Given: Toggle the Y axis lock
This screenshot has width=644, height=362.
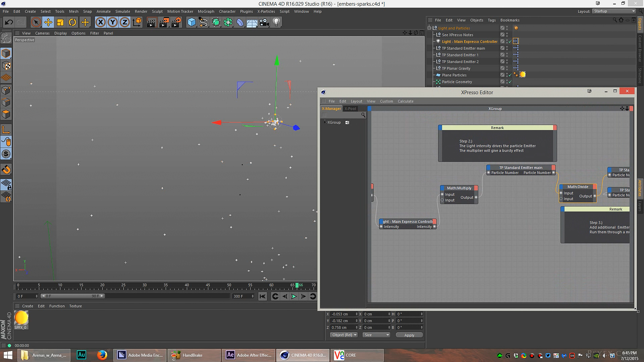Looking at the screenshot, I should [x=113, y=22].
